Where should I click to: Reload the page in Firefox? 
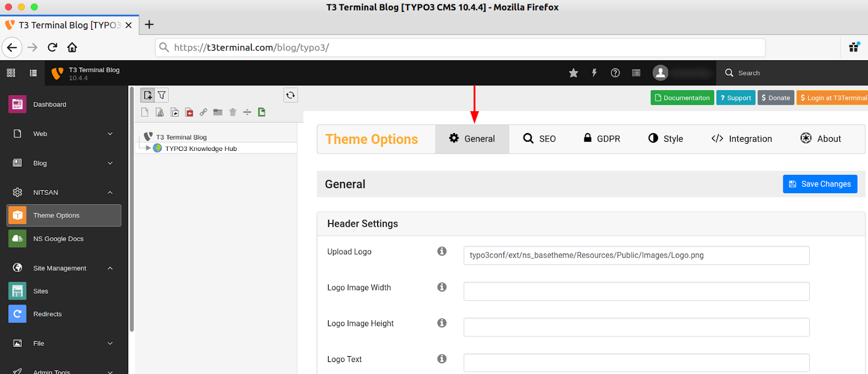click(x=53, y=47)
